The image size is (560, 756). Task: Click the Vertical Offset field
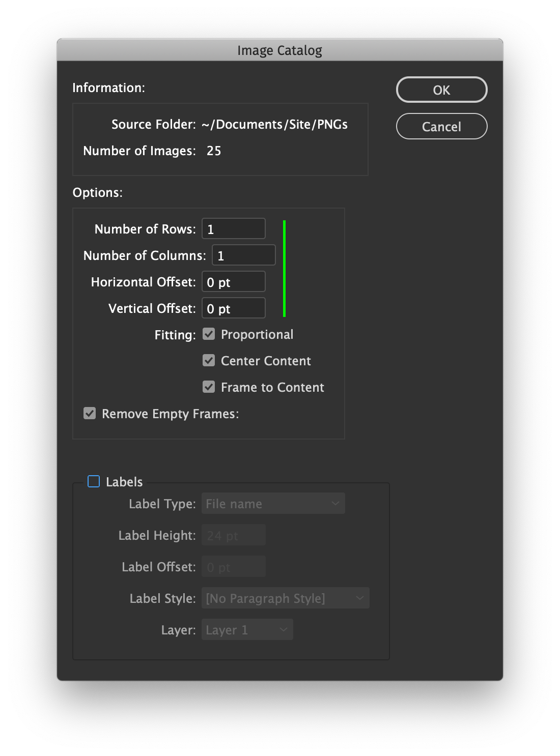click(x=233, y=308)
